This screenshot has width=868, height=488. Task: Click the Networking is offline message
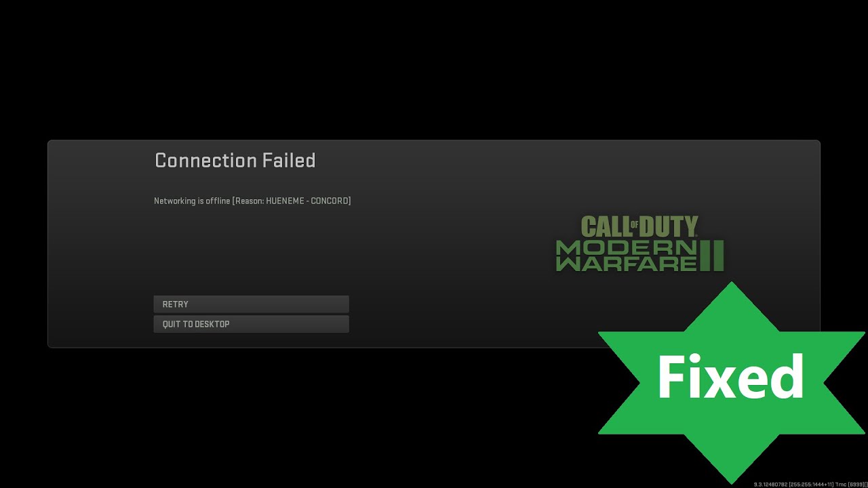tap(252, 201)
